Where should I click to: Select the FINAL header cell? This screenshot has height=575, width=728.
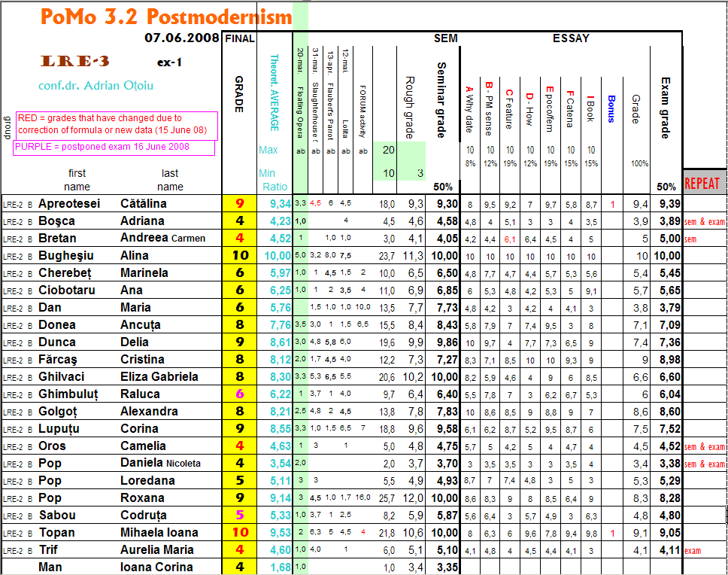click(240, 38)
